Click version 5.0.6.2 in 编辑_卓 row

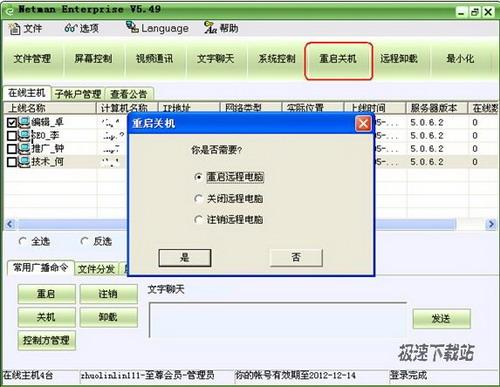click(427, 122)
